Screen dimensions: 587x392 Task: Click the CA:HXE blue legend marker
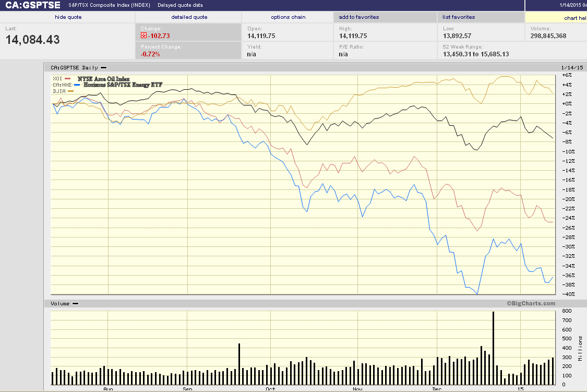point(77,85)
